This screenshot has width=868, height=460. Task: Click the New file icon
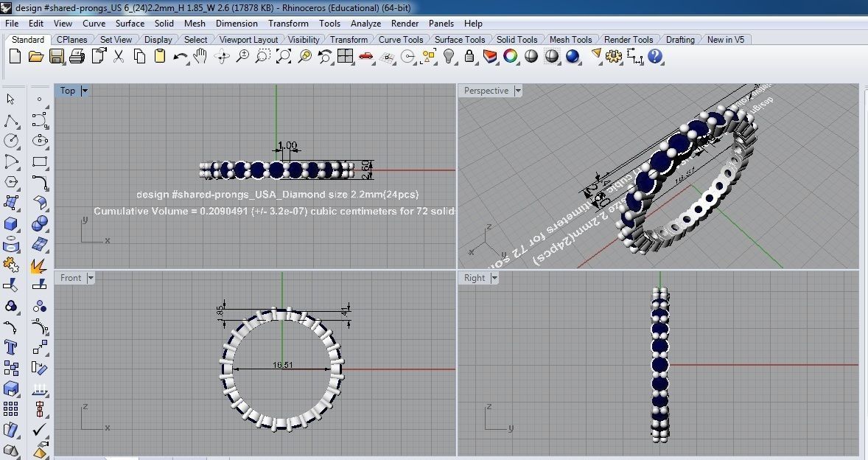click(15, 56)
